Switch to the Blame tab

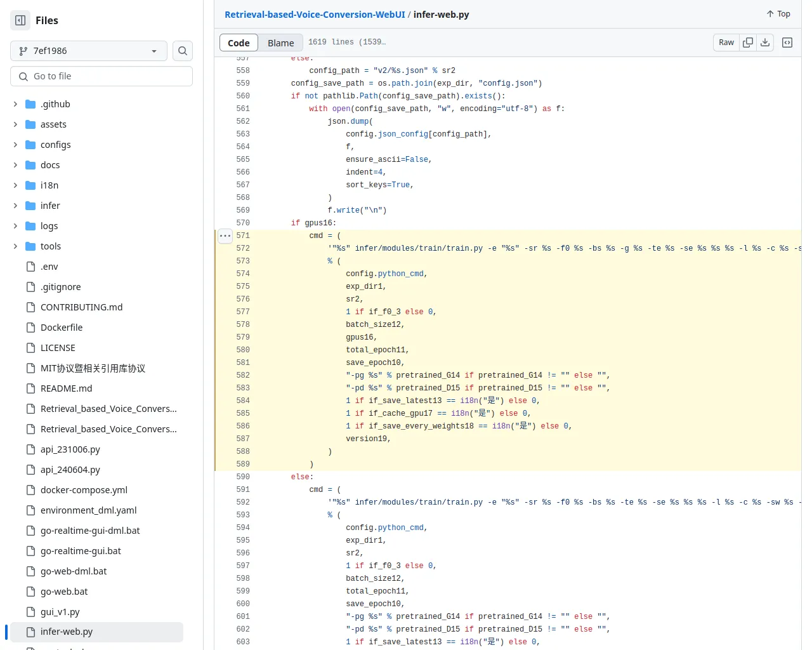(x=280, y=43)
